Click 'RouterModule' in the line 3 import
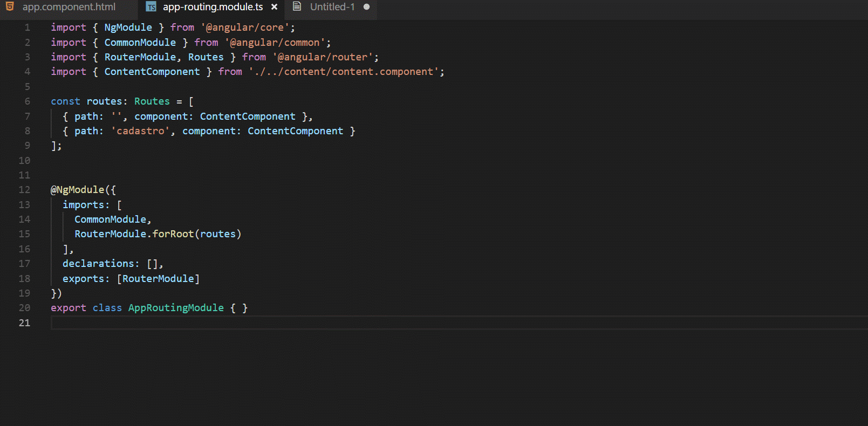868x426 pixels. tap(140, 57)
